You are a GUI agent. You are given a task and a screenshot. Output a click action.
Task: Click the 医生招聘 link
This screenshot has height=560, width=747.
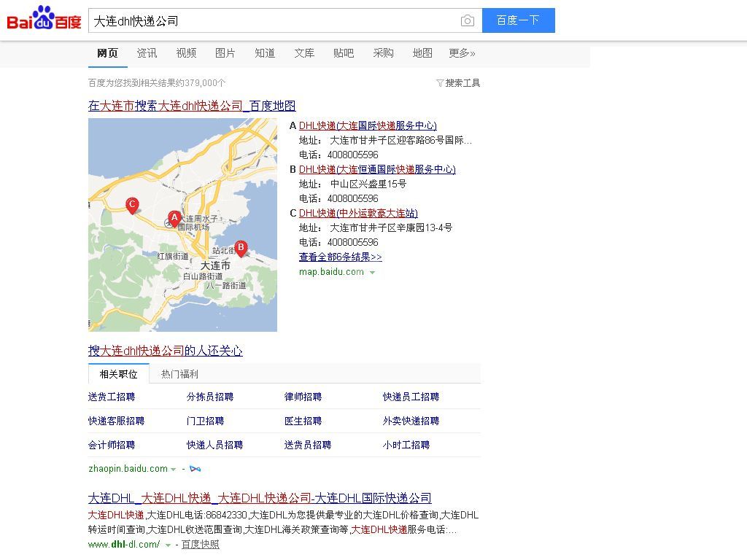pos(303,421)
